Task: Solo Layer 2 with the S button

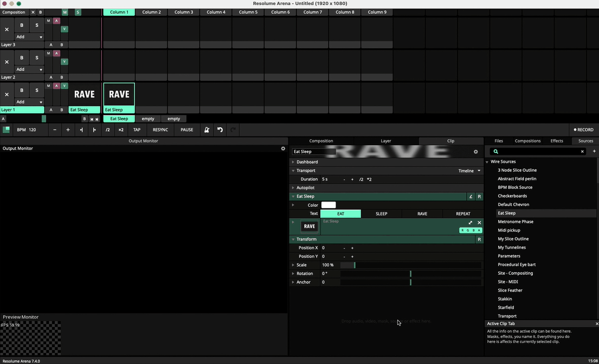Action: [x=37, y=58]
